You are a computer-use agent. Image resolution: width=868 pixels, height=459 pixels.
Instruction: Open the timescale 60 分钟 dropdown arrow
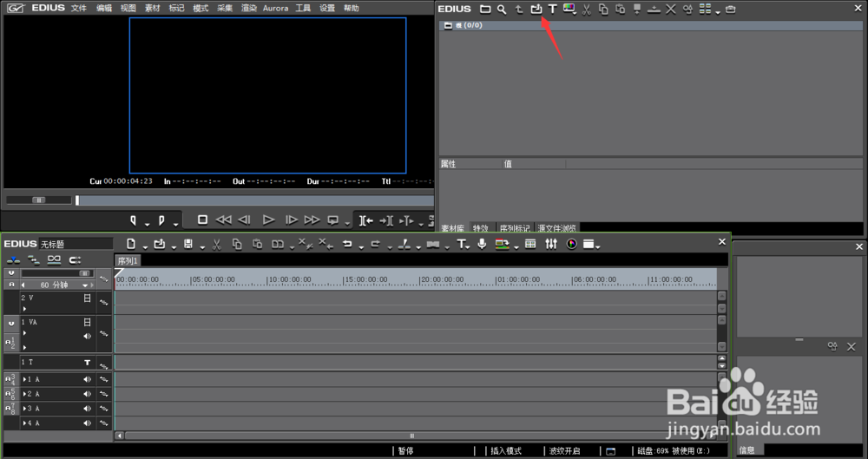(x=85, y=285)
